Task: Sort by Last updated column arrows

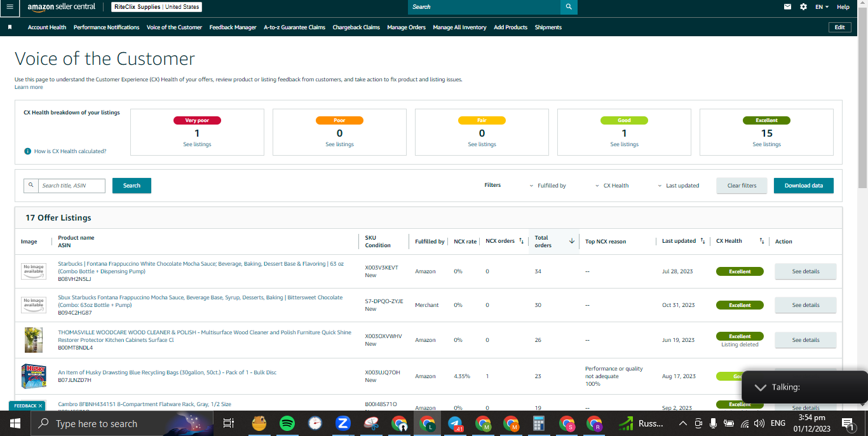Action: [x=703, y=241]
